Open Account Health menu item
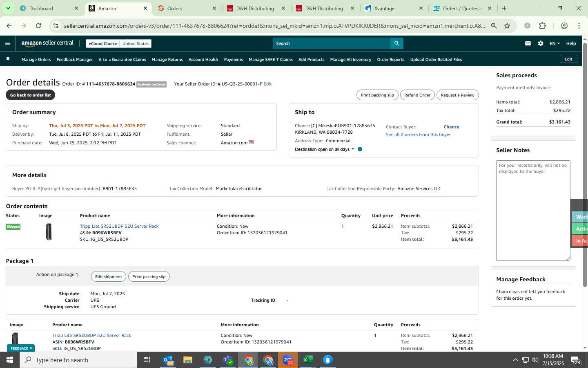Image resolution: width=588 pixels, height=368 pixels. (x=203, y=59)
